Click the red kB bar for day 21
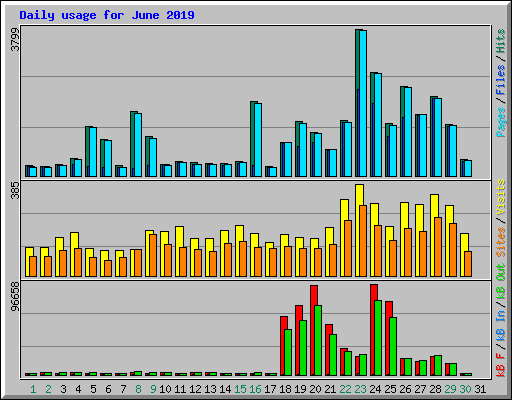512x400 pixels. (x=327, y=350)
